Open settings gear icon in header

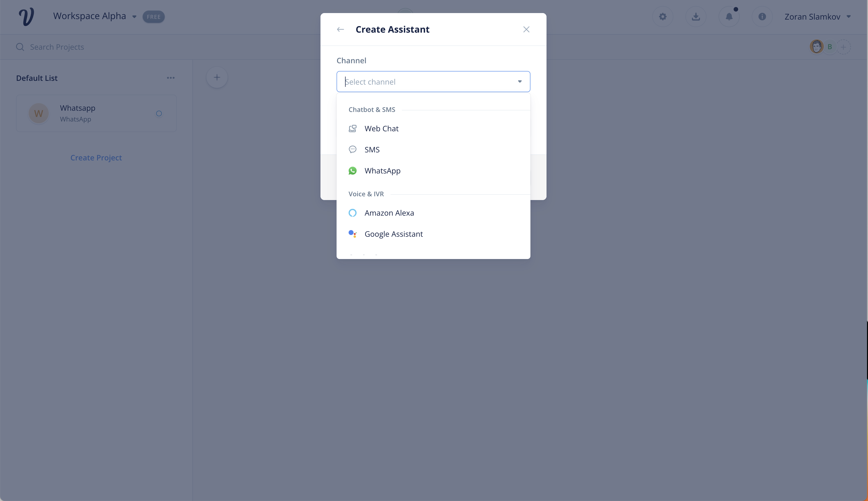pyautogui.click(x=663, y=17)
